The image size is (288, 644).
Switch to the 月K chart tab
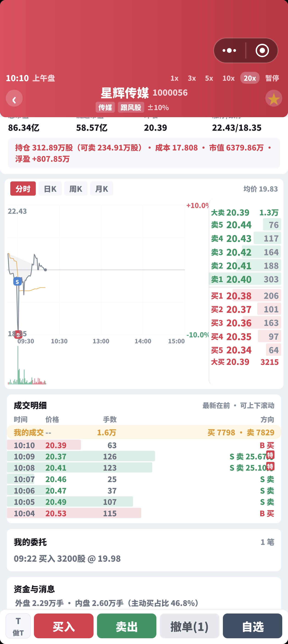tap(102, 189)
